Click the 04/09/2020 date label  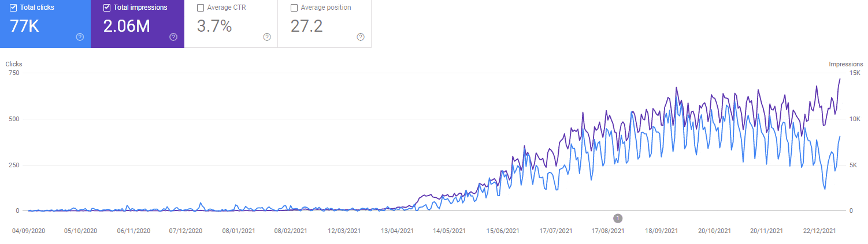click(x=29, y=231)
